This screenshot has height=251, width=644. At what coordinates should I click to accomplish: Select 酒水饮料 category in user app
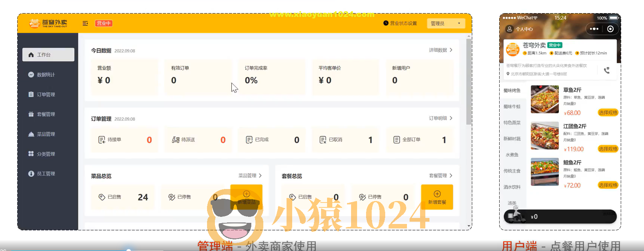pos(512,187)
